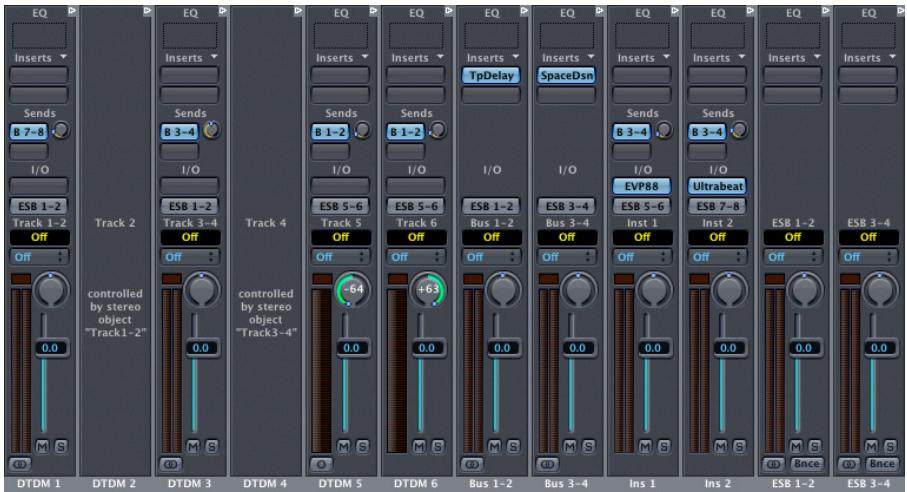Click the top-corner triangle on the DTDM 2 strip
The height and width of the screenshot is (492, 907).
pyautogui.click(x=147, y=10)
